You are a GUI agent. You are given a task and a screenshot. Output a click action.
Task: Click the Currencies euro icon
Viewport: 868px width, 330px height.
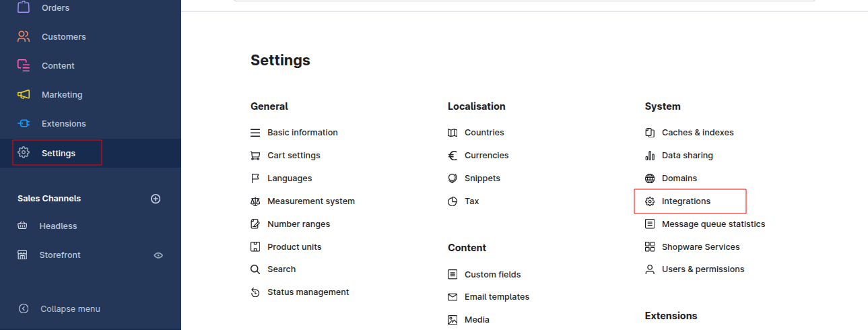click(453, 156)
